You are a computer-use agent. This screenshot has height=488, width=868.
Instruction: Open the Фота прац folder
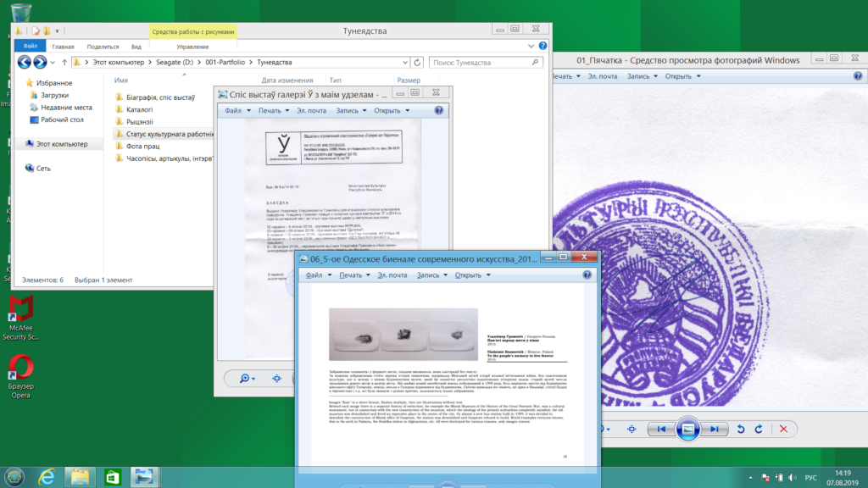[142, 146]
